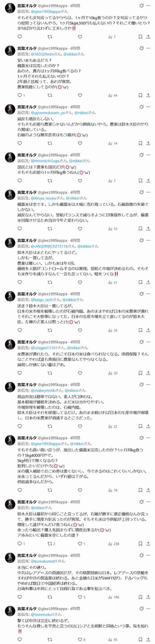
Task: Like the tweet with 238 views
Action: pos(80,544)
